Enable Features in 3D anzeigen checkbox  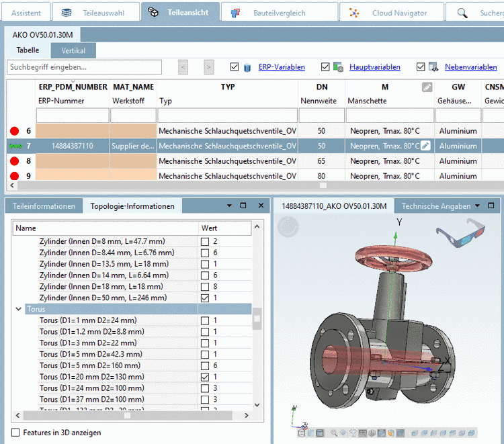tap(16, 433)
